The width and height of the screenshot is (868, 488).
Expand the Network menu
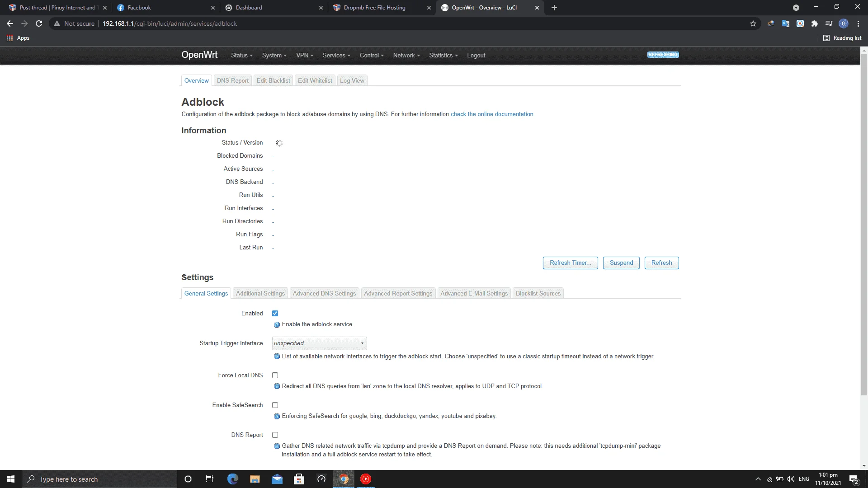[406, 55]
